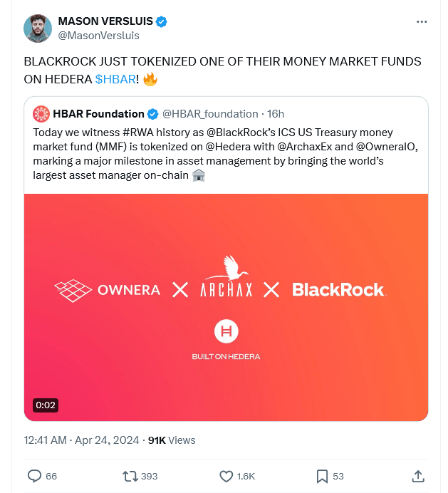Open HBAR Foundation quoted account name
The height and width of the screenshot is (493, 448).
[x=98, y=113]
